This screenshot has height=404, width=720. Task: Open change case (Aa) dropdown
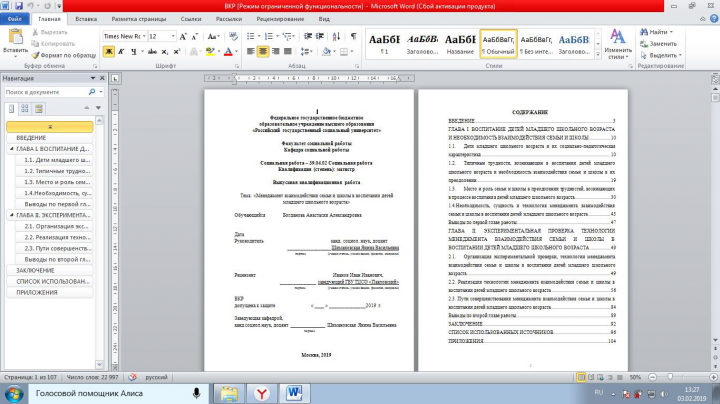point(214,36)
